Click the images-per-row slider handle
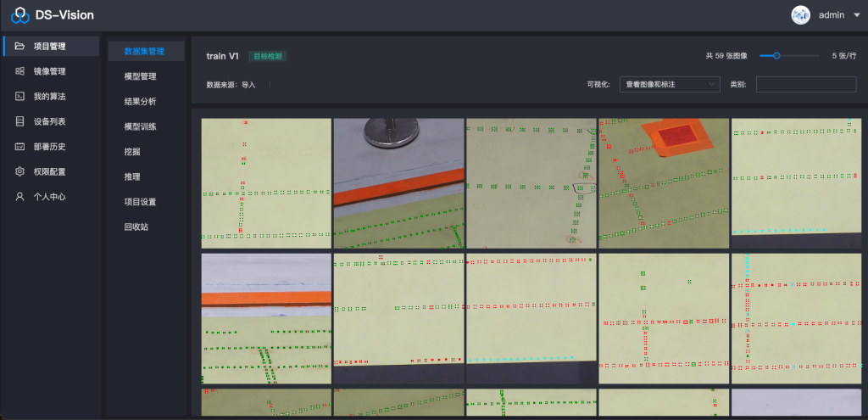Viewport: 868px width, 420px height. (776, 55)
